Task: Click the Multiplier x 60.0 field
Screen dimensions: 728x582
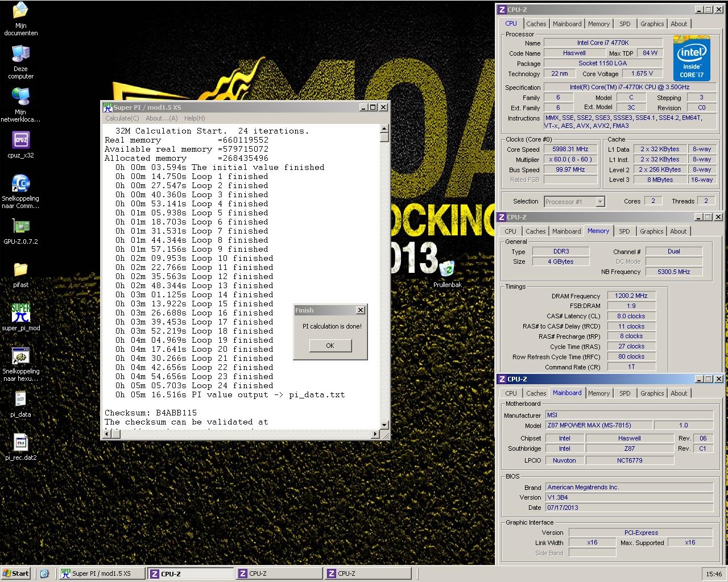Action: click(570, 159)
